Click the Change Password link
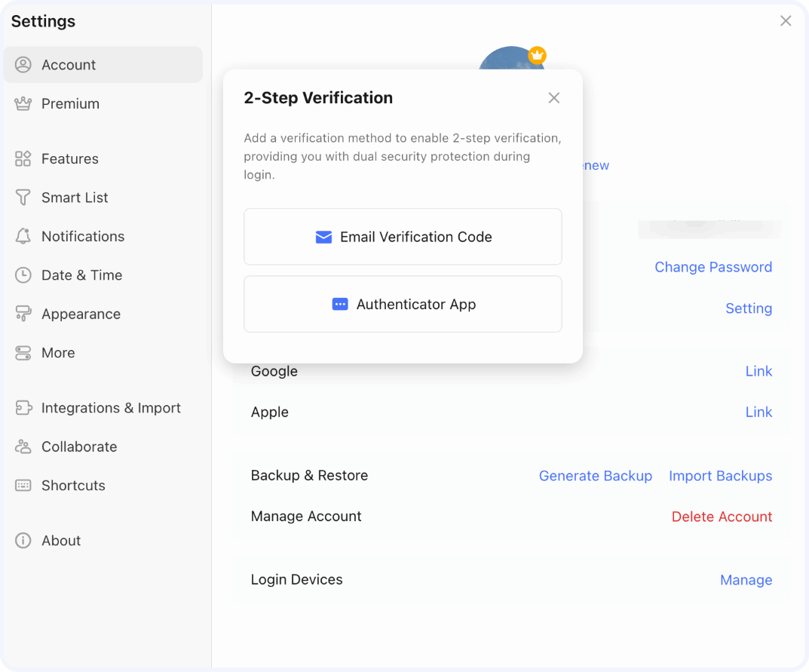Image resolution: width=809 pixels, height=672 pixels. pos(713,267)
